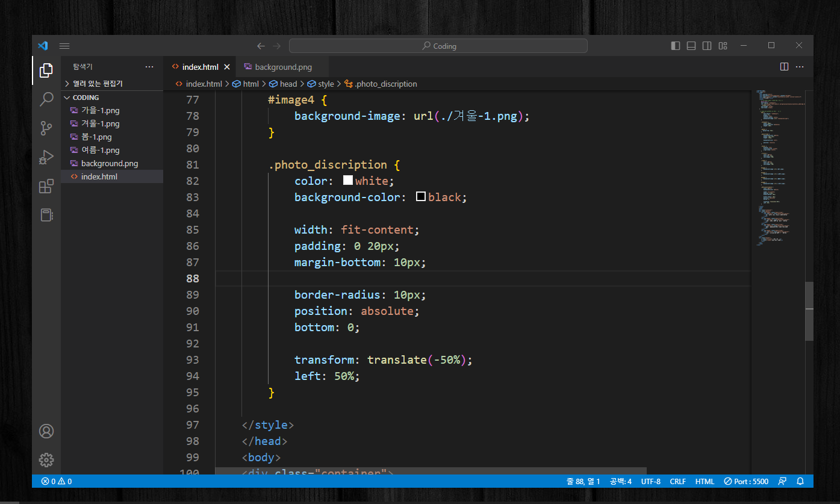Change encoding via UTF-8
Image resolution: width=840 pixels, height=504 pixels.
(650, 481)
